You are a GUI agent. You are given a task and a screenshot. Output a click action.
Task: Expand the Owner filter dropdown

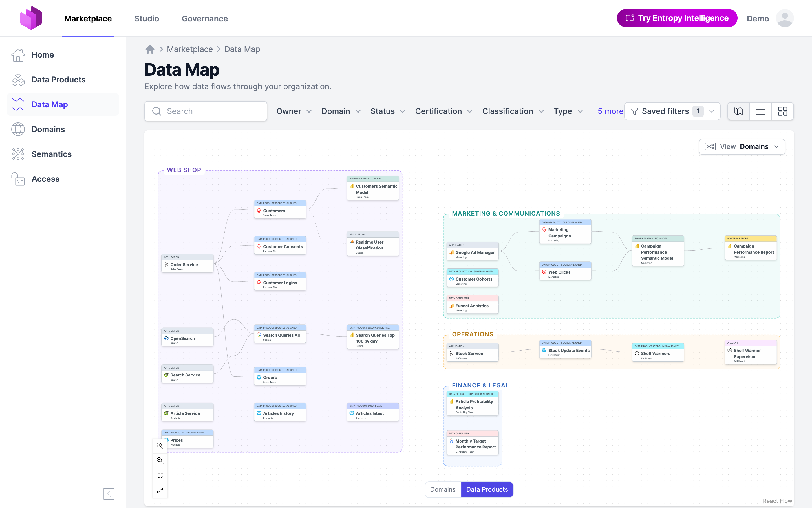294,111
